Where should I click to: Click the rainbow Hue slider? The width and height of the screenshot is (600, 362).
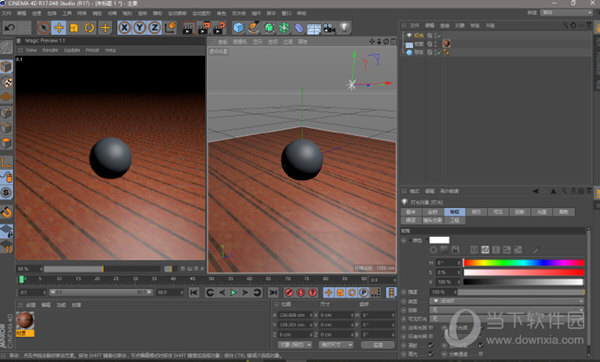coord(523,263)
